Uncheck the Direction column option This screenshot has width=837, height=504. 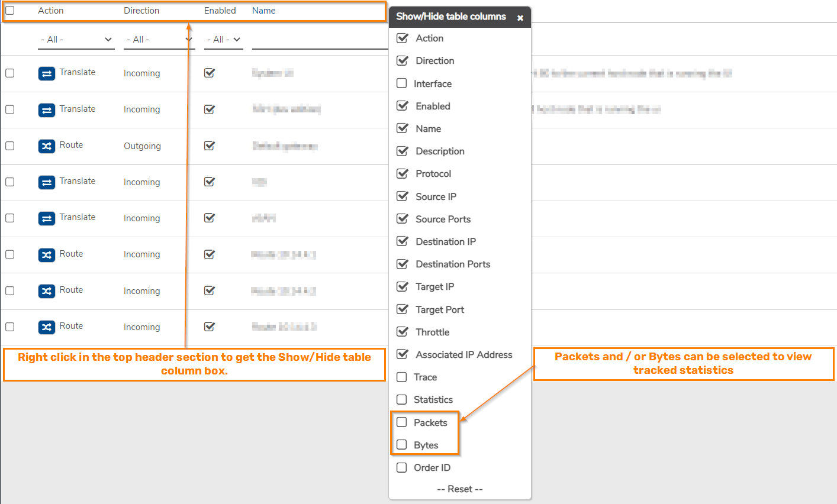point(403,60)
